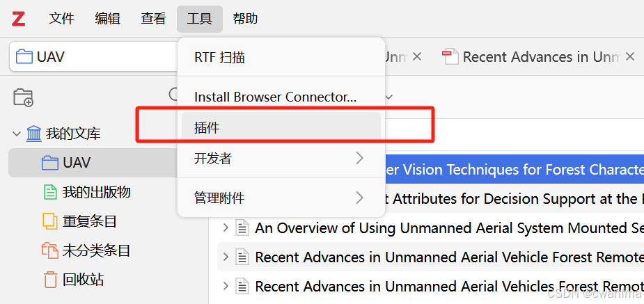
Task: Collapse the My Library tree
Action: pyautogui.click(x=17, y=134)
